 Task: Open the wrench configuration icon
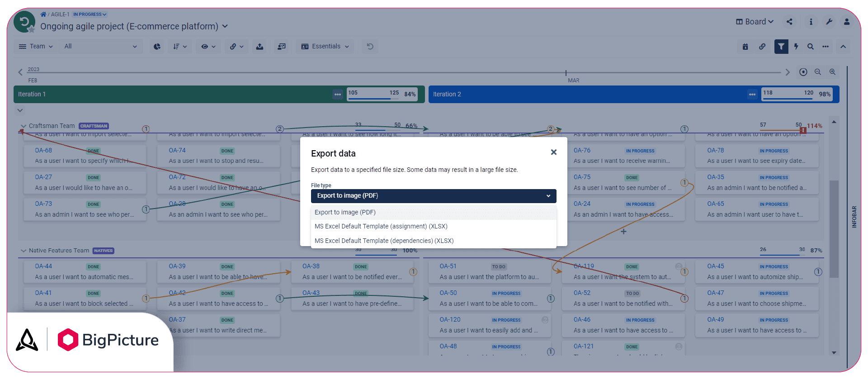tap(829, 22)
